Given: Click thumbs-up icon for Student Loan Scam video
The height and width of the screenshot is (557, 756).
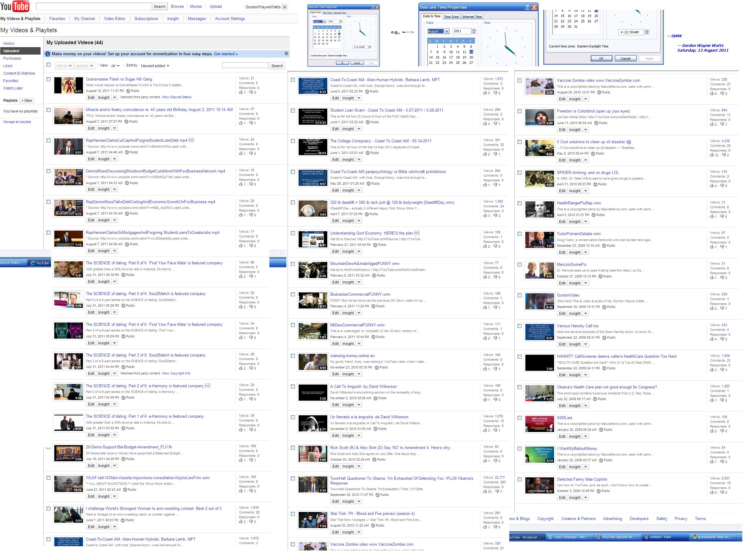Looking at the screenshot, I should (x=485, y=124).
